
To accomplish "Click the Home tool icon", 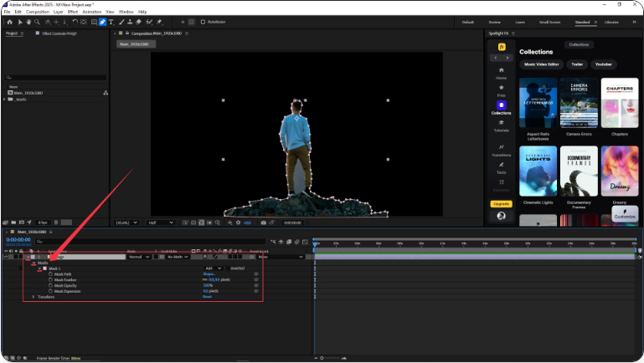I will click(8, 22).
